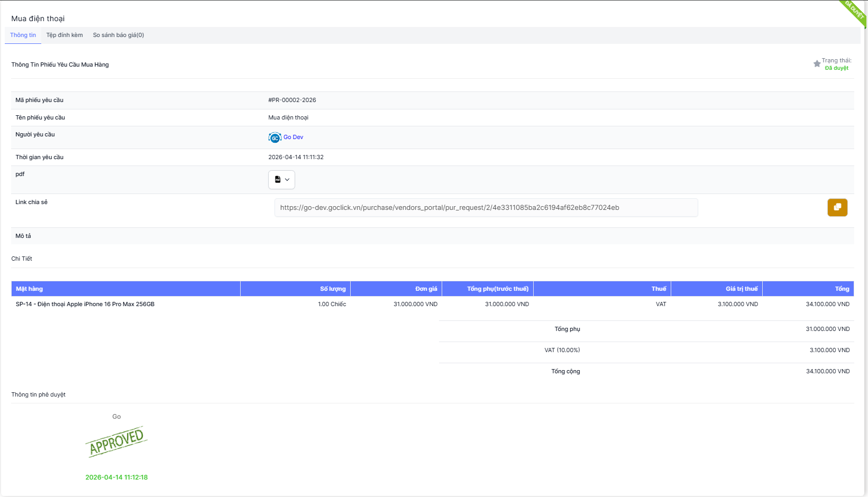
Task: Click the green Đã duyệt status text
Action: click(x=836, y=68)
